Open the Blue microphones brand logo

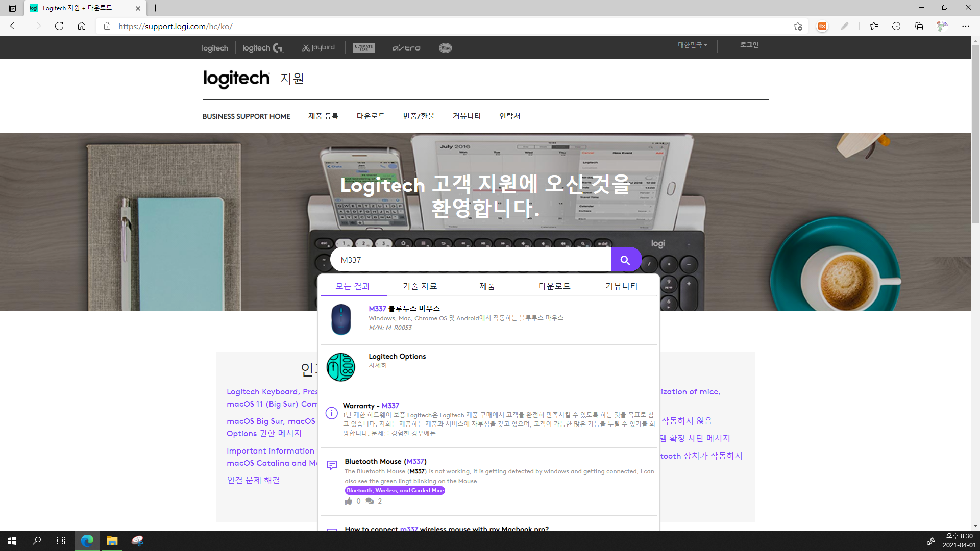pos(445,48)
